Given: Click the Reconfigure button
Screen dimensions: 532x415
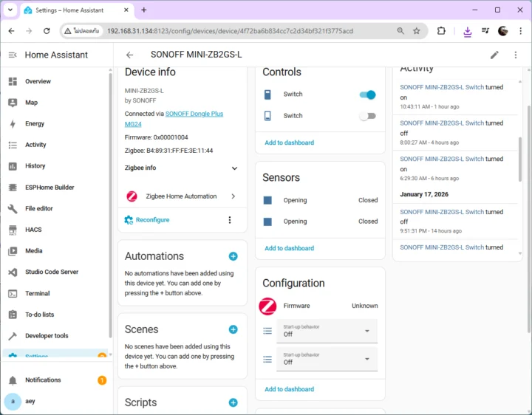Looking at the screenshot, I should (152, 220).
